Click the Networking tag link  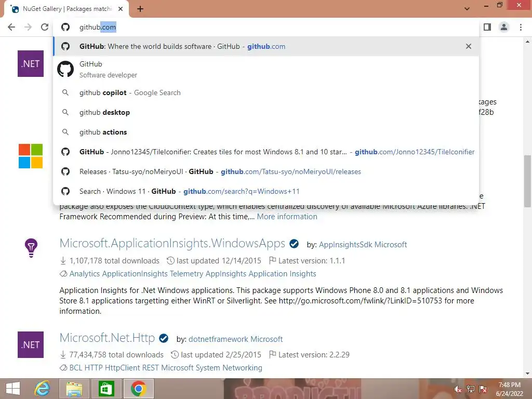coord(242,368)
